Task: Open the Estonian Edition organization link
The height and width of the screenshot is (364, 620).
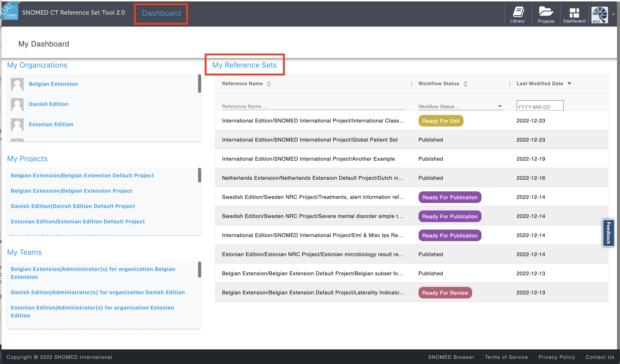Action: pos(51,124)
